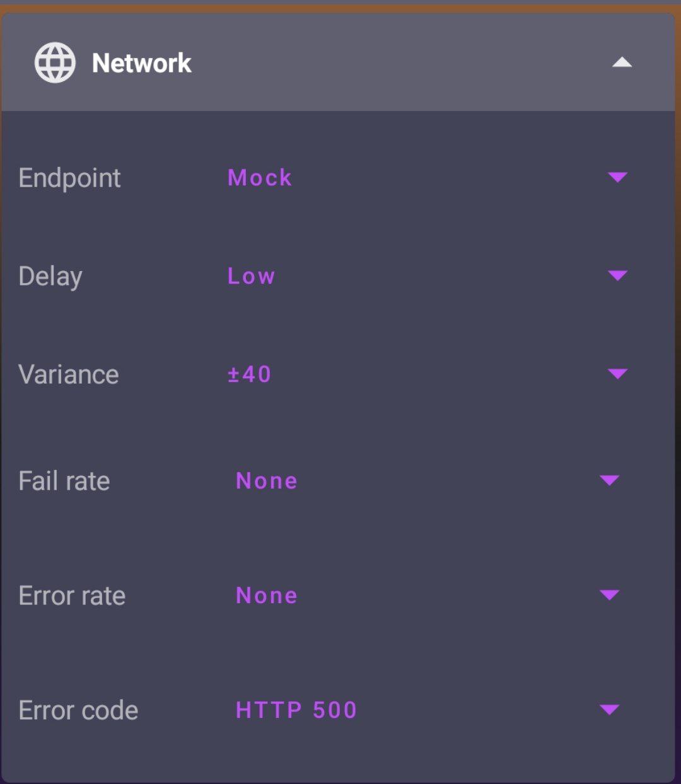The image size is (681, 784).
Task: Click the Fail rate label
Action: pos(64,481)
